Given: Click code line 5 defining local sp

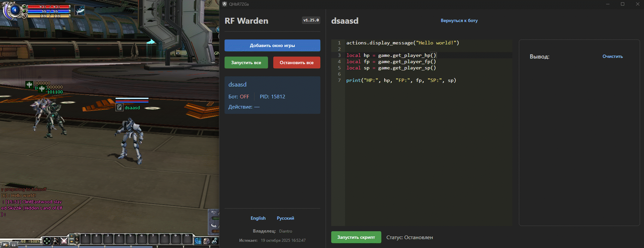Looking at the screenshot, I should pyautogui.click(x=391, y=68).
